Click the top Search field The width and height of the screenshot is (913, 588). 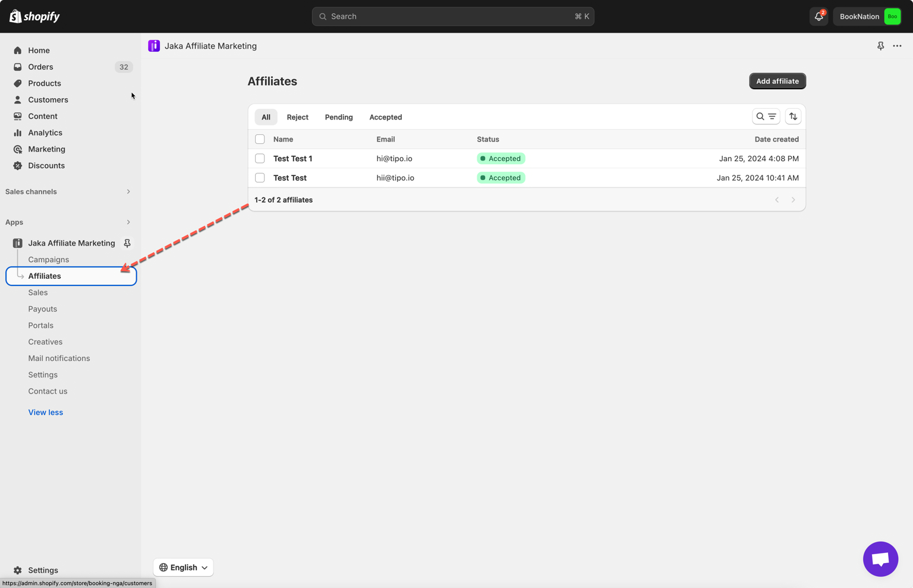coord(452,17)
